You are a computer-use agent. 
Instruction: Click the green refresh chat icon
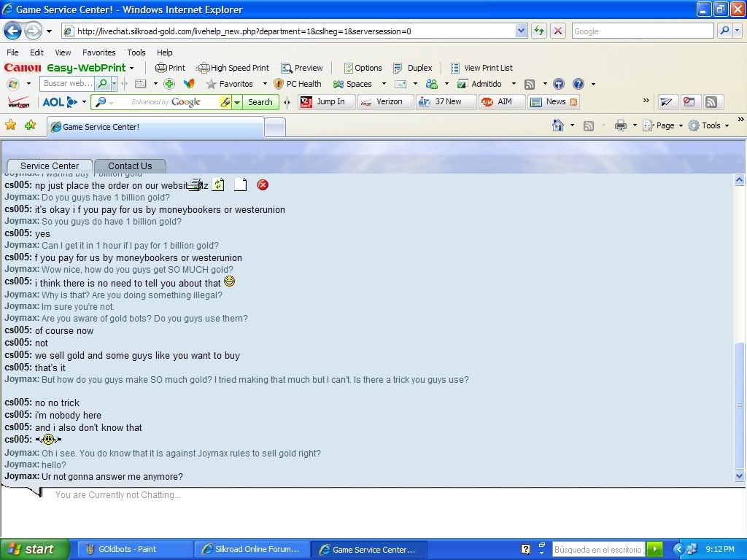coord(218,185)
